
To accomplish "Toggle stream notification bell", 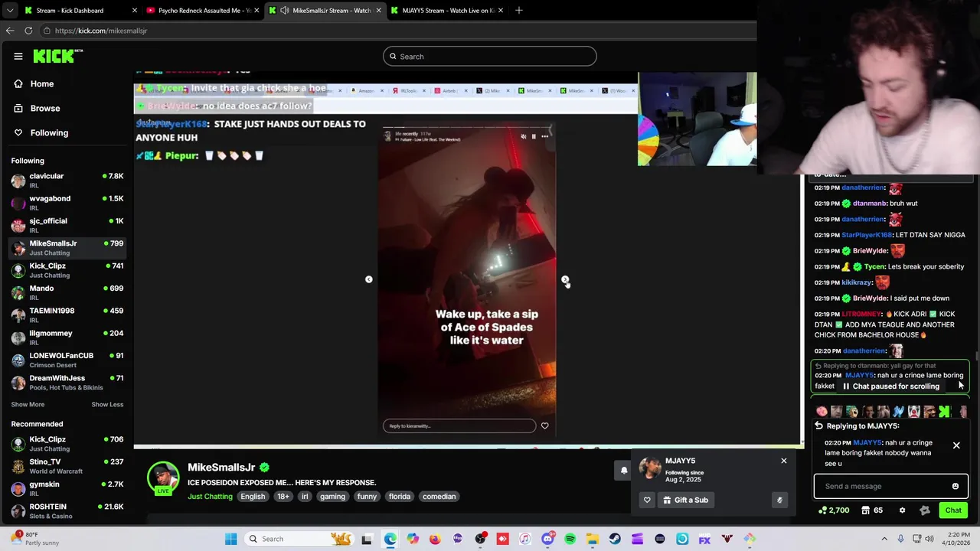I will [623, 471].
